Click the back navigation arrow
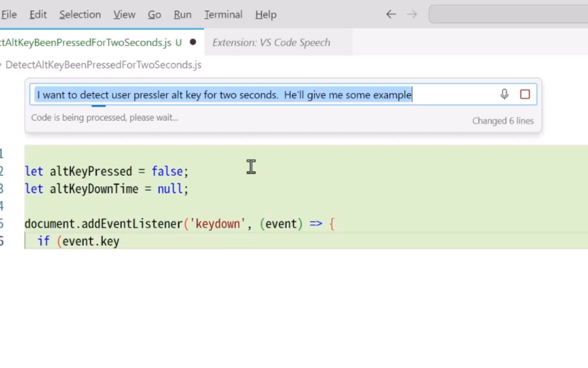This screenshot has height=368, width=588. (391, 14)
